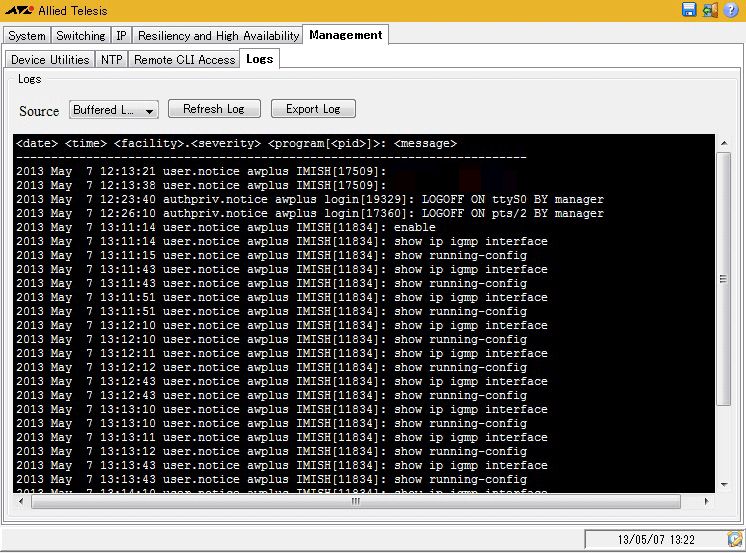Click the log scroll down arrow
The width and height of the screenshot is (746, 553).
coord(724,484)
